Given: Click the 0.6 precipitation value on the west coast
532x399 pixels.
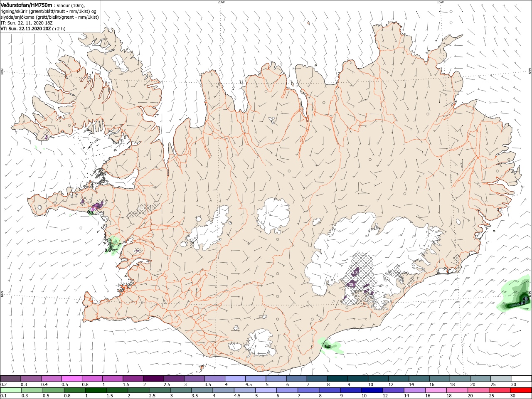Looking at the screenshot, I should pyautogui.click(x=108, y=250).
